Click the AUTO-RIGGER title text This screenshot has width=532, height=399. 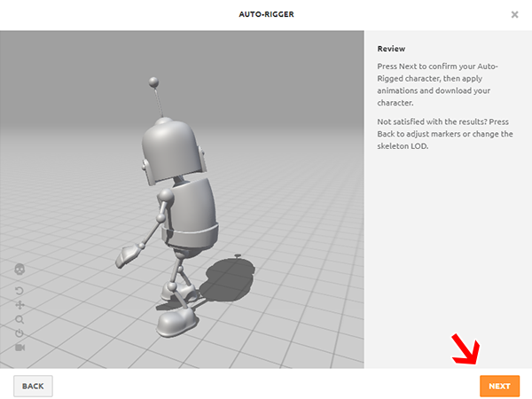pos(265,15)
